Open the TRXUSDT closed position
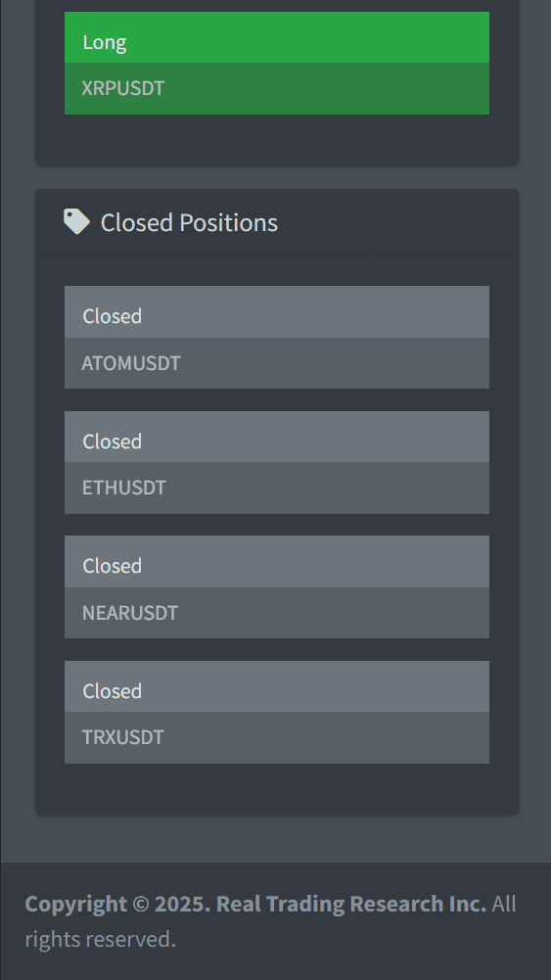 click(277, 737)
